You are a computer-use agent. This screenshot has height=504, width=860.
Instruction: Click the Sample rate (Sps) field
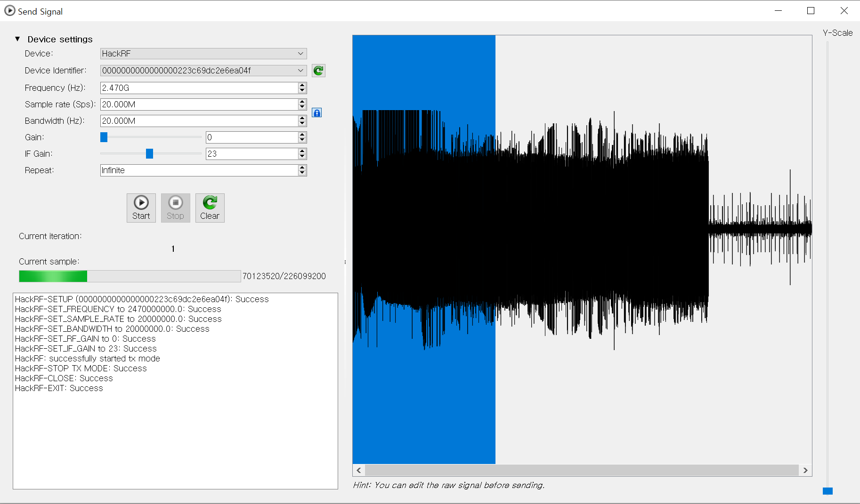(x=199, y=104)
